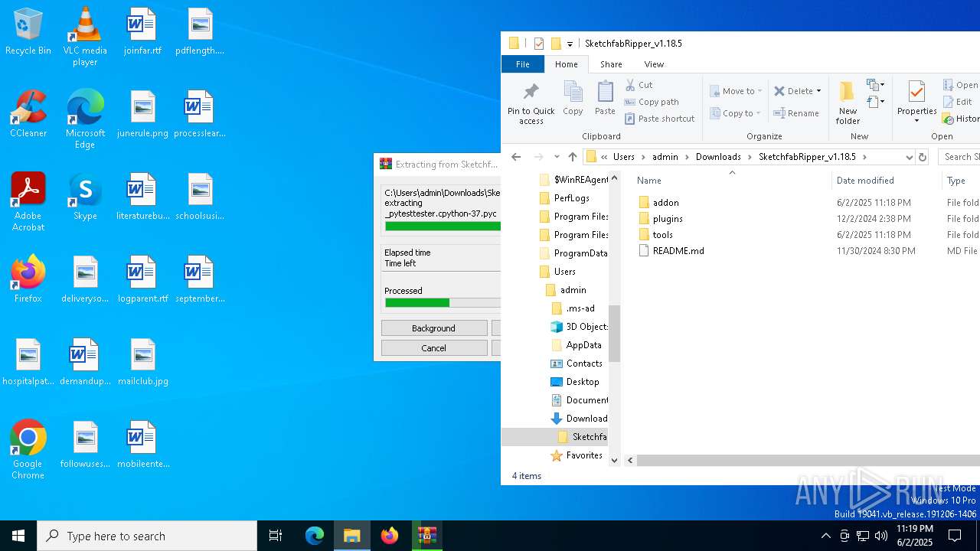This screenshot has height=551, width=980.
Task: Select junerule.png file on desktop
Action: (x=142, y=115)
